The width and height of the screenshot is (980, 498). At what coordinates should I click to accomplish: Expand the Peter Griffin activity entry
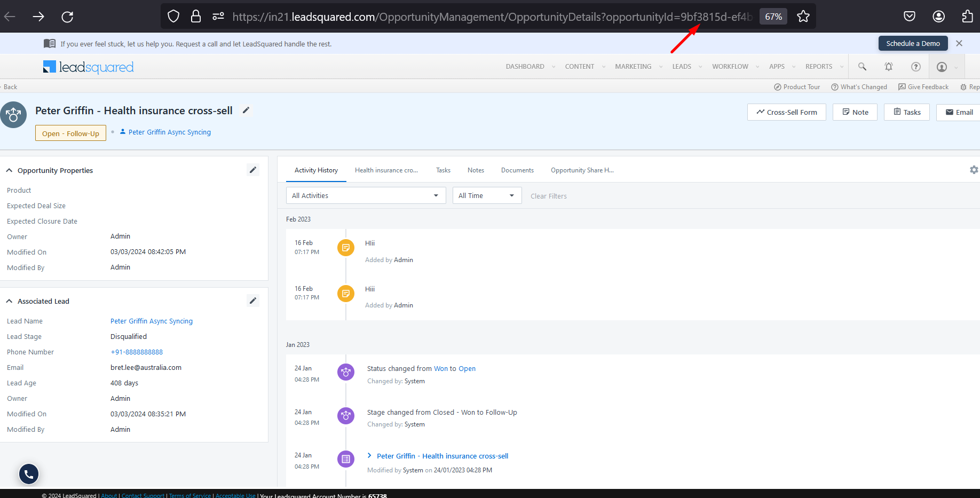coord(369,456)
